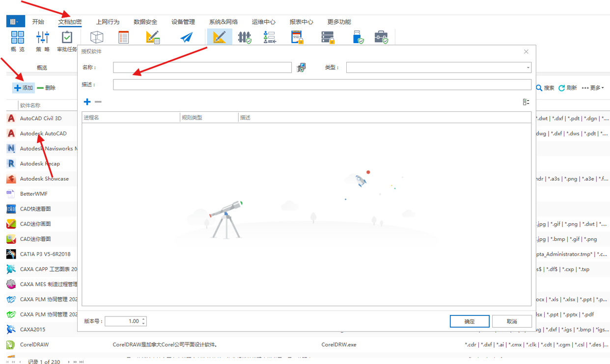Screen dimensions: 610x364
Task: Click the list options icon above the table
Action: [526, 102]
